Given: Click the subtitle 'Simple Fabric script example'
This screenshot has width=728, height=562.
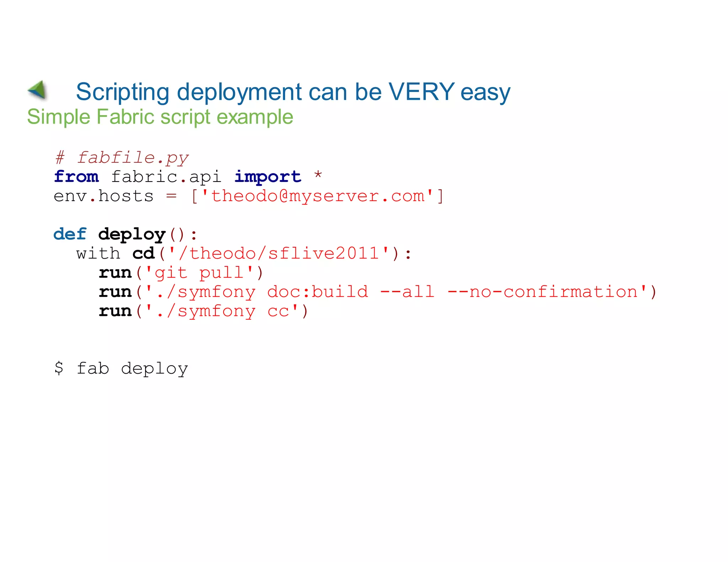Looking at the screenshot, I should pyautogui.click(x=160, y=117).
